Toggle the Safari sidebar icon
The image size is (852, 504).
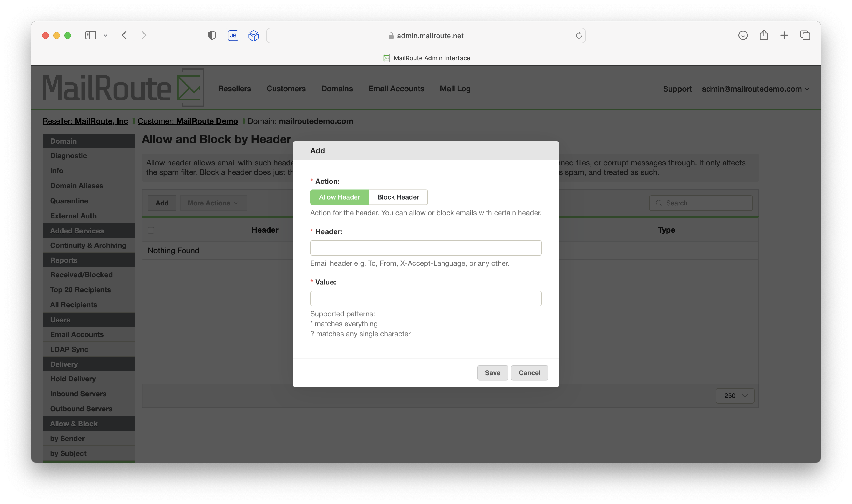coord(91,35)
